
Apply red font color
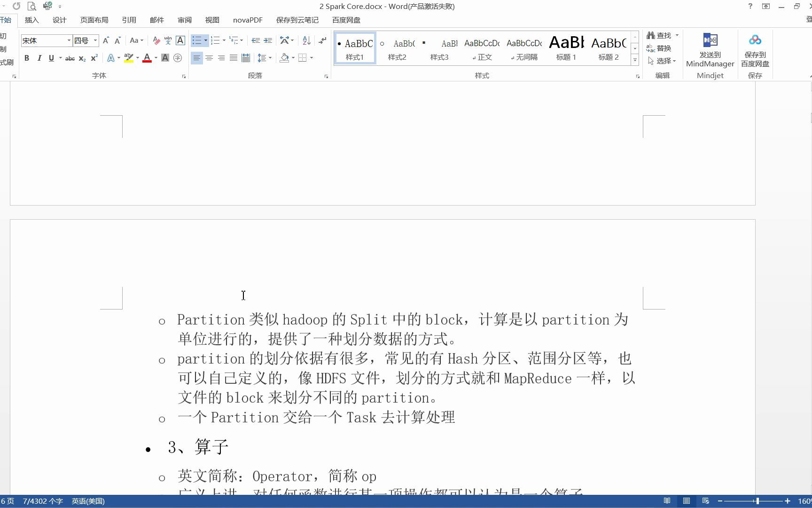(147, 58)
